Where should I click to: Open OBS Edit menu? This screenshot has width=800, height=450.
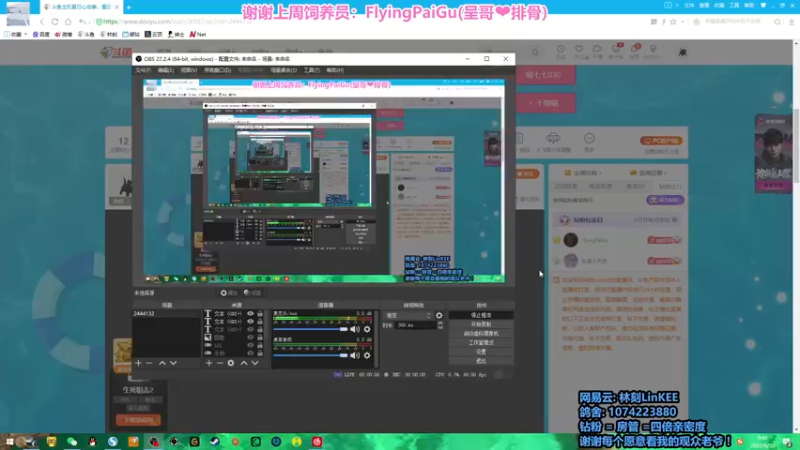[165, 70]
